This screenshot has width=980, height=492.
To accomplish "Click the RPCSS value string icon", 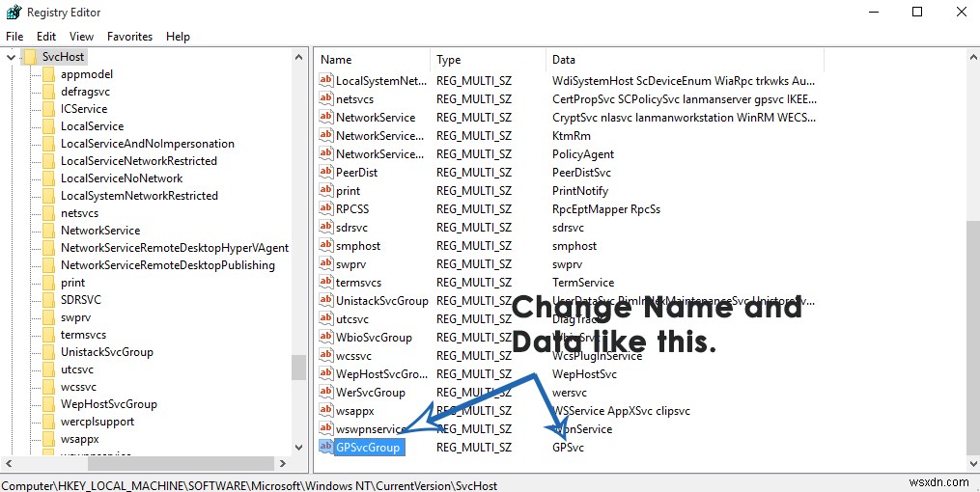I will (325, 208).
